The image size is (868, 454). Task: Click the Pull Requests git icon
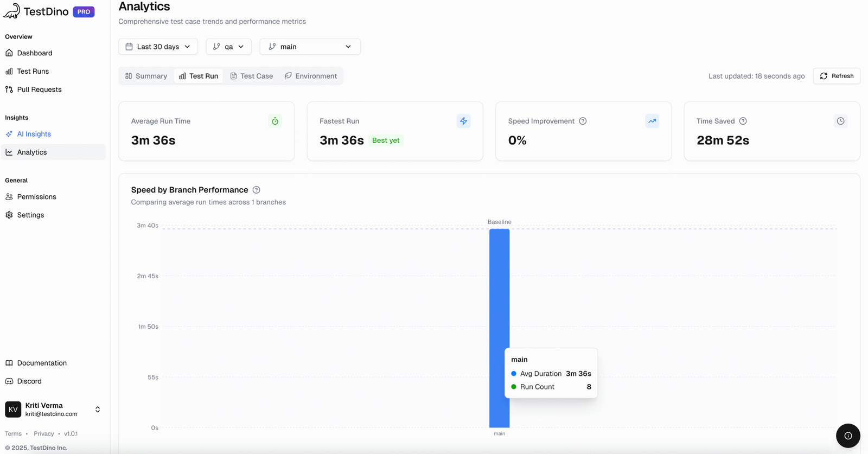pos(9,89)
